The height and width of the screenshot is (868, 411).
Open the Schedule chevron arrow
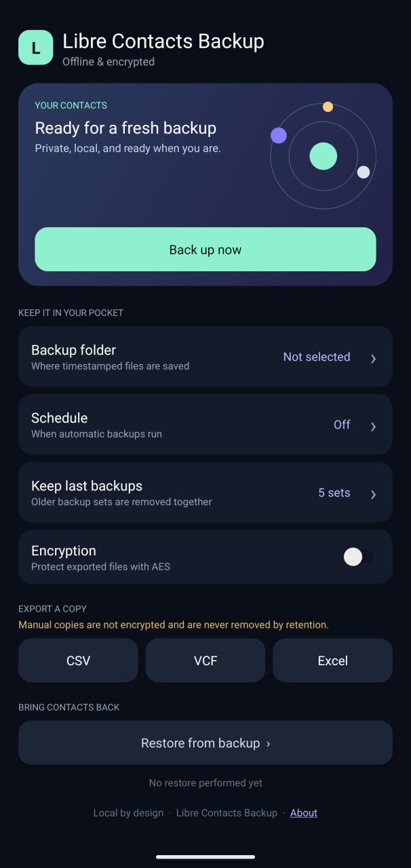click(x=373, y=427)
